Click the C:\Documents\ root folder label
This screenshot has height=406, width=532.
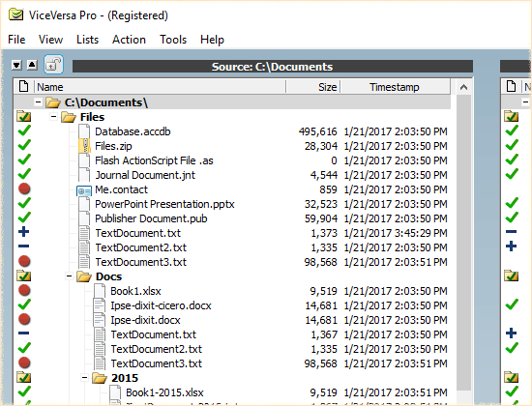(x=105, y=102)
